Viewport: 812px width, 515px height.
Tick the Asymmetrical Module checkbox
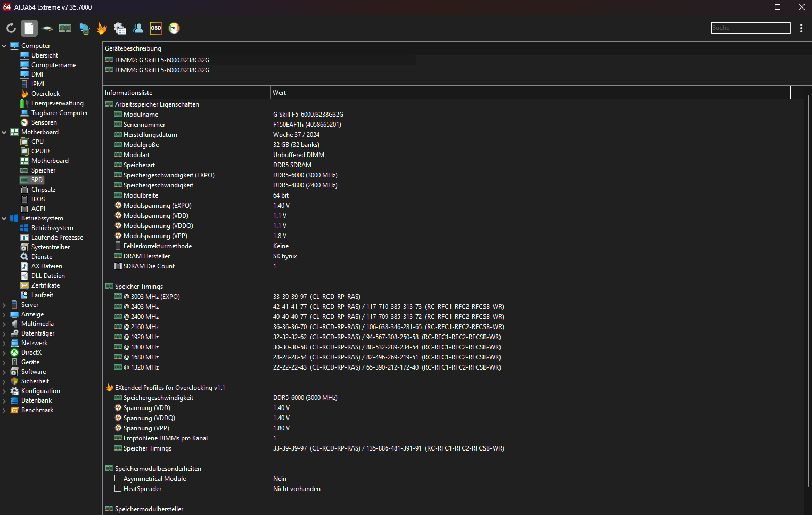(x=118, y=478)
